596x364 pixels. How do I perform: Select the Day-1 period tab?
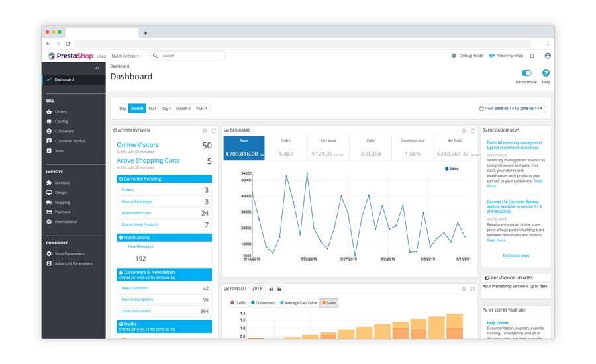point(166,109)
